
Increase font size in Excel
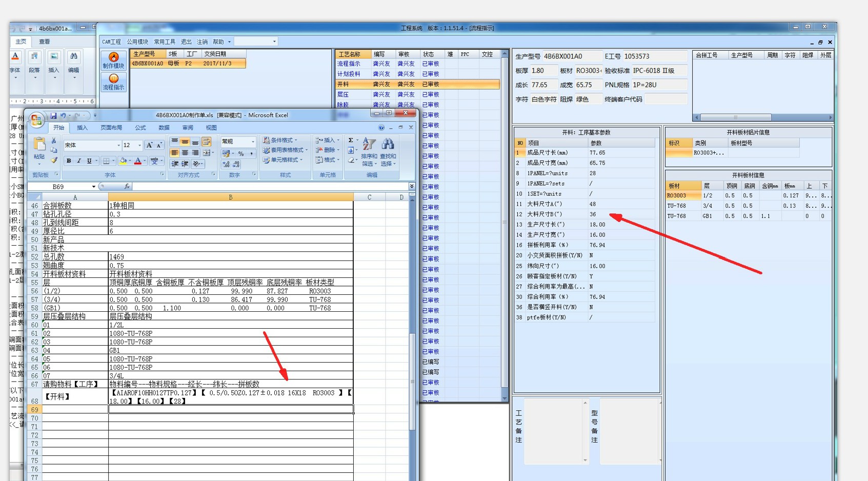(x=149, y=145)
